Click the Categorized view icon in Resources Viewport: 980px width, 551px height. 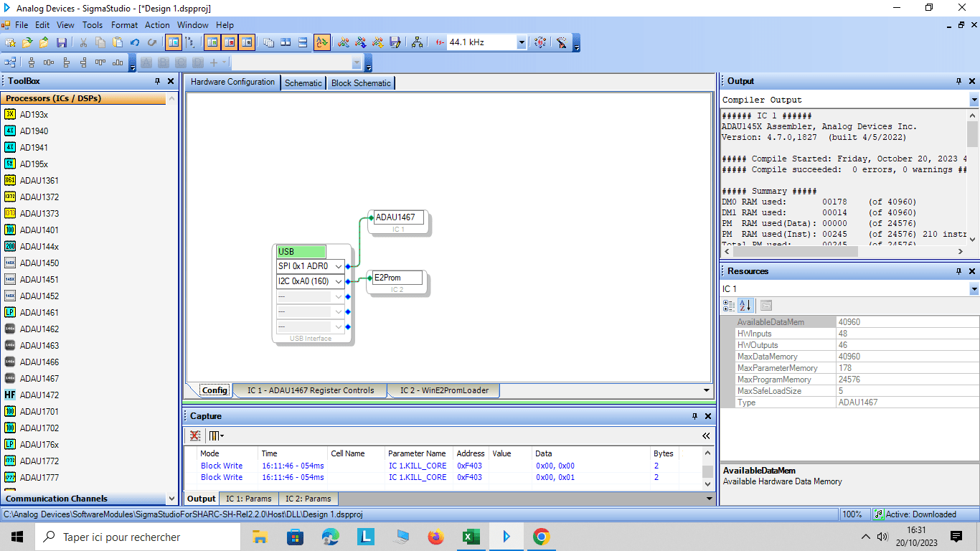[729, 306]
